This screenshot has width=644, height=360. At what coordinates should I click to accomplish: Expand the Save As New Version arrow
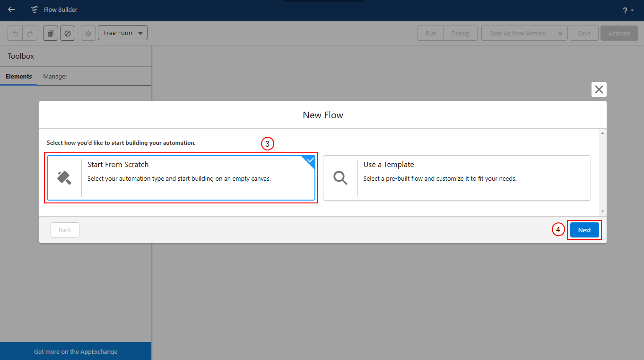pos(560,33)
